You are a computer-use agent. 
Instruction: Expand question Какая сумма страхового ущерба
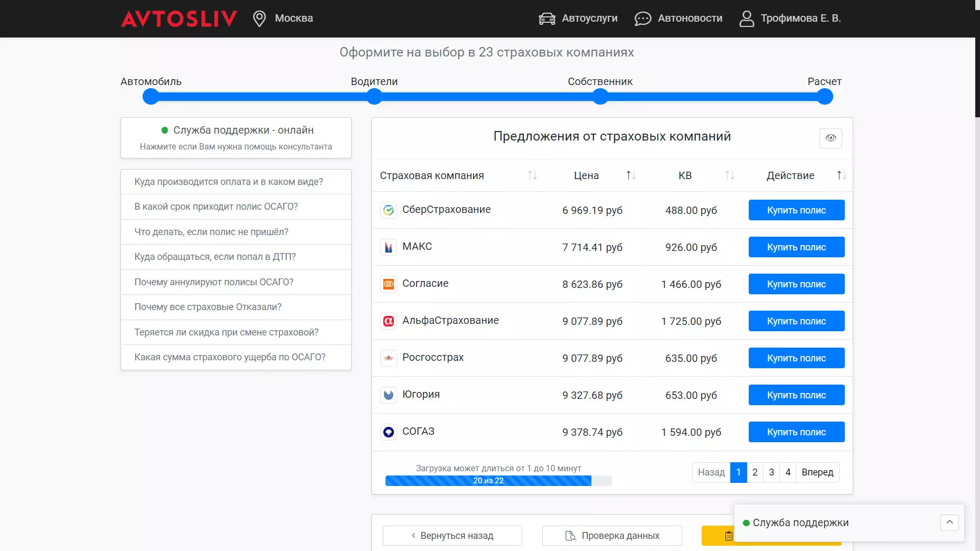(236, 357)
